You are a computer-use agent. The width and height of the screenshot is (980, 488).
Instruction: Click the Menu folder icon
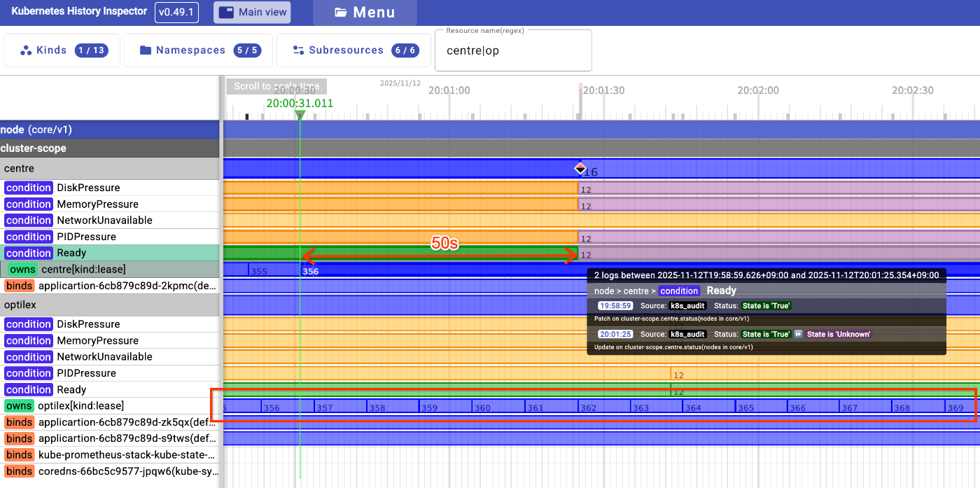[341, 13]
